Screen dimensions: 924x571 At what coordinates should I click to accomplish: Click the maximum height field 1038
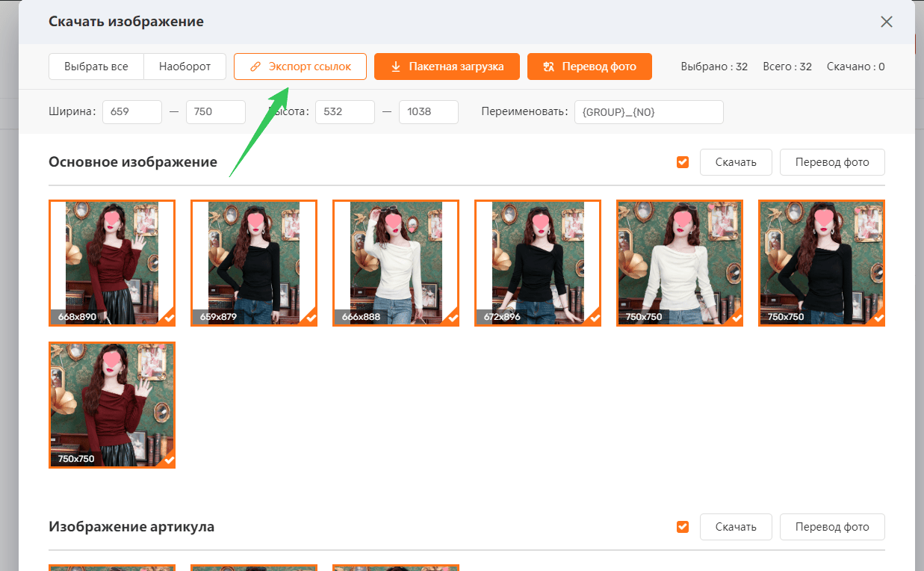429,112
